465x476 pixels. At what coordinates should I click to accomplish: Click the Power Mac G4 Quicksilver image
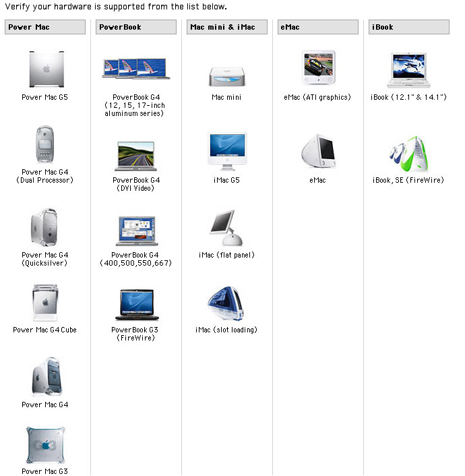click(x=44, y=227)
